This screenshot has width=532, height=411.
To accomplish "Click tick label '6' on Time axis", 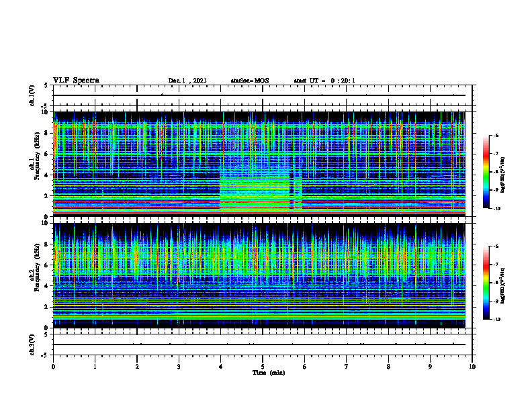I will point(305,367).
